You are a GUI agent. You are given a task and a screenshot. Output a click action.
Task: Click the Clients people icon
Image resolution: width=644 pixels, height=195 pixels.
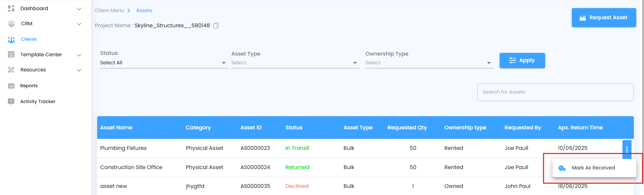pos(11,39)
